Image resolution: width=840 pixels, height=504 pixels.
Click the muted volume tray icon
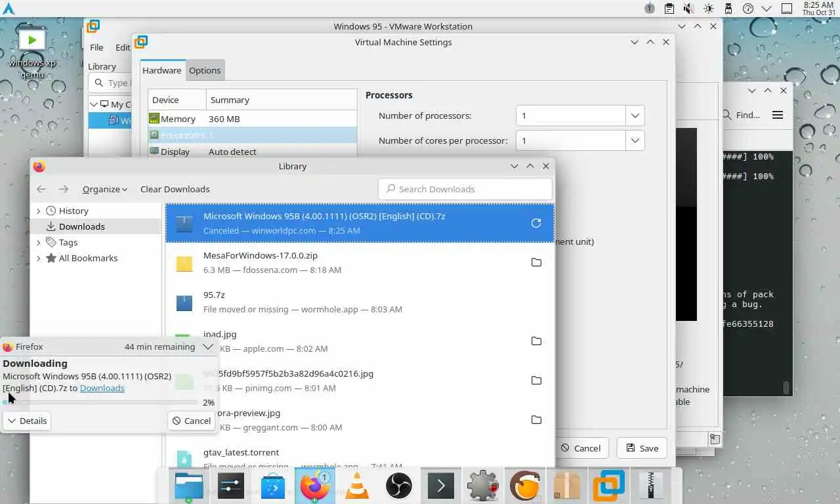click(688, 9)
